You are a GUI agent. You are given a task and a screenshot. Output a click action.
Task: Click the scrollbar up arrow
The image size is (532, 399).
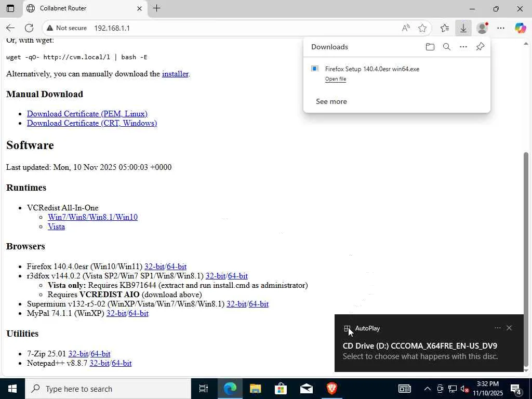[x=526, y=44]
